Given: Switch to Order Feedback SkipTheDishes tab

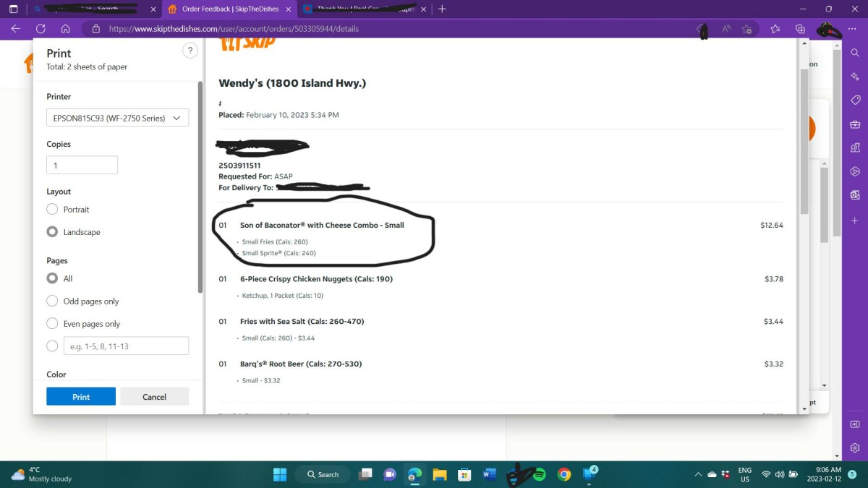Looking at the screenshot, I should (228, 9).
